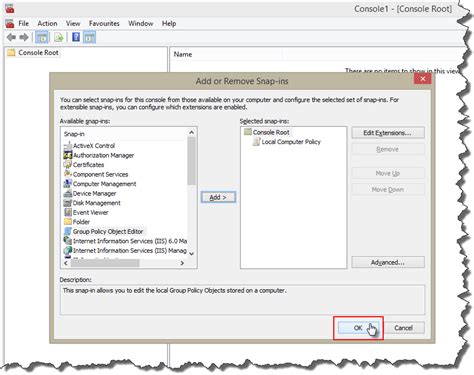Screen dimensions: 474x375
Task: Select Internet Information Services Manager icon
Action: (x=68, y=250)
